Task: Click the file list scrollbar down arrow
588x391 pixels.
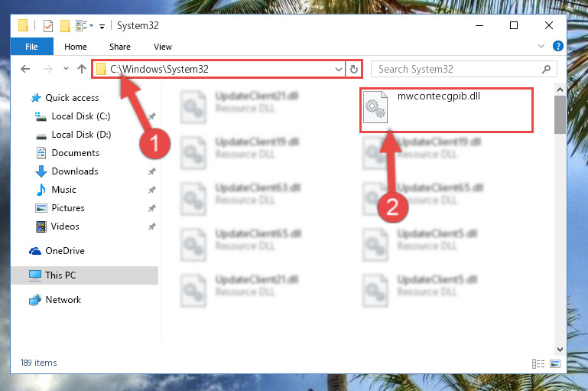Action: 560,350
